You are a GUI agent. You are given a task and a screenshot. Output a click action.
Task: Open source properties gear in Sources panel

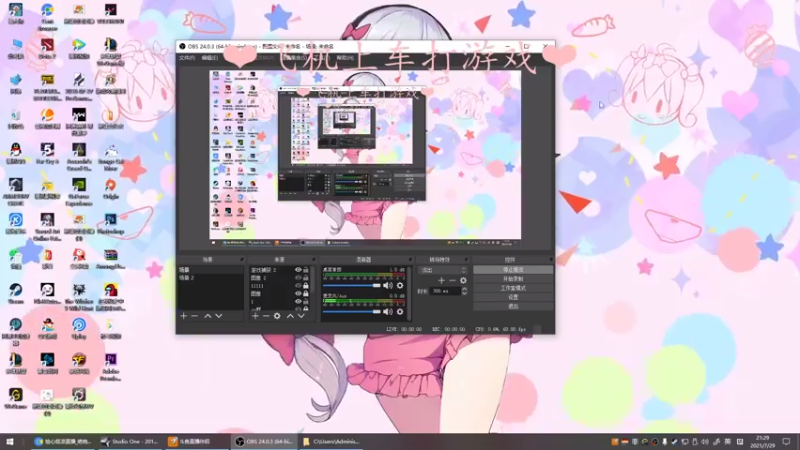[x=277, y=316]
